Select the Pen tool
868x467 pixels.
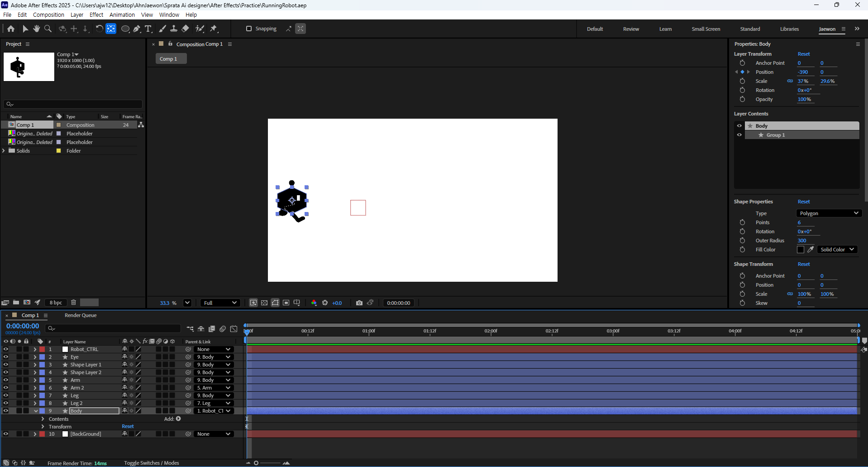point(137,29)
